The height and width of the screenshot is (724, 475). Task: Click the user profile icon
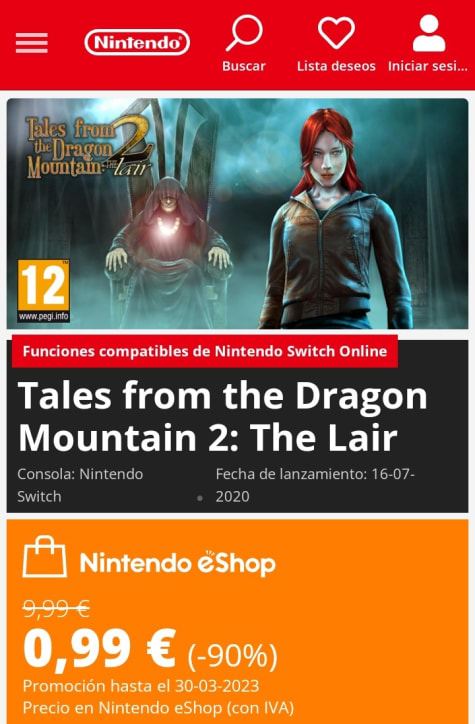pos(428,32)
